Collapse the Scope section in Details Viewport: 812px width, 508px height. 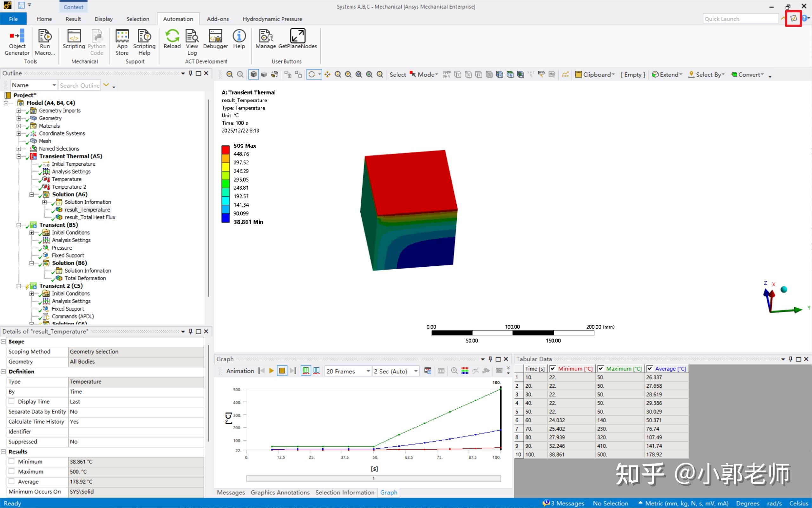click(3, 341)
